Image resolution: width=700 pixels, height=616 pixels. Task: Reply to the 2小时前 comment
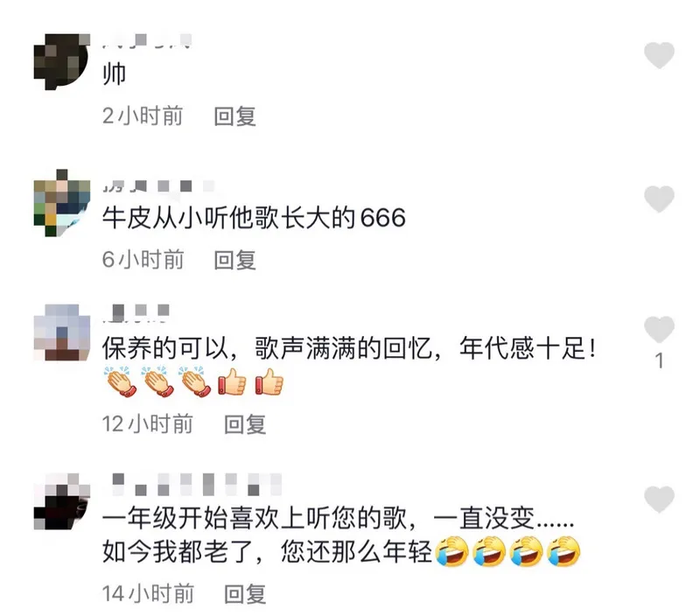pyautogui.click(x=234, y=116)
